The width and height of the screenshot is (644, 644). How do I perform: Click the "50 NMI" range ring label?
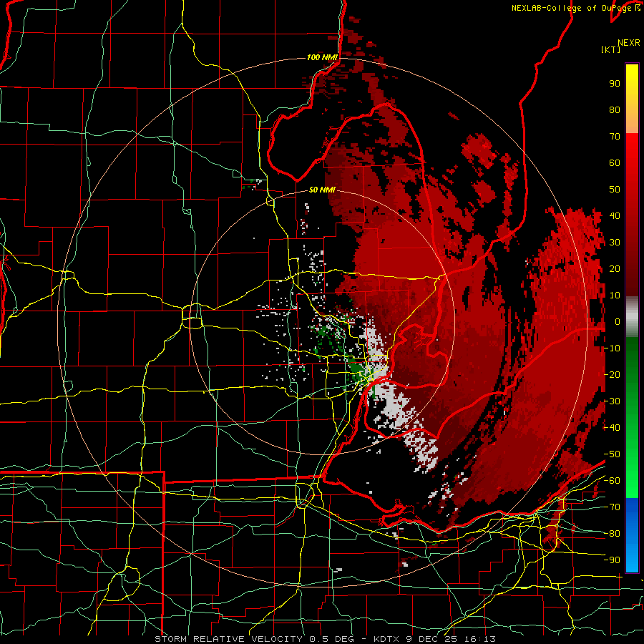[322, 190]
